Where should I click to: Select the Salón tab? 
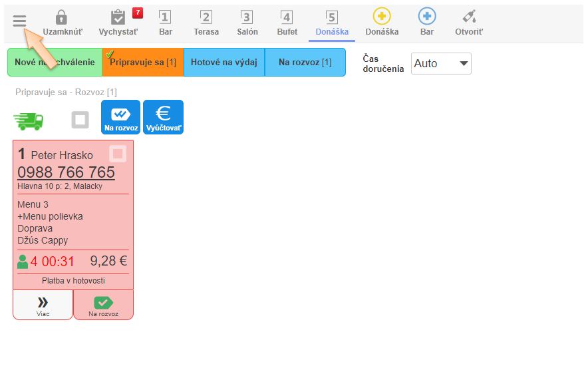tap(247, 22)
